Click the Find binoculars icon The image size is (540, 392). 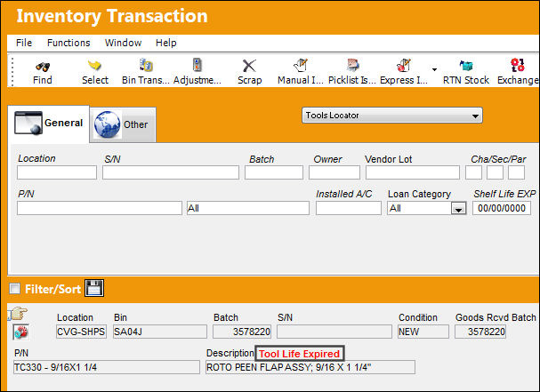coord(43,66)
